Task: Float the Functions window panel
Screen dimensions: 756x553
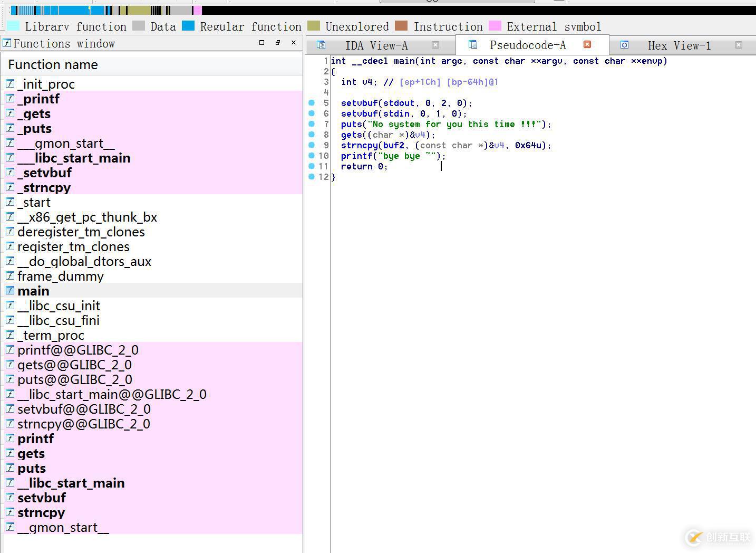Action: point(278,43)
